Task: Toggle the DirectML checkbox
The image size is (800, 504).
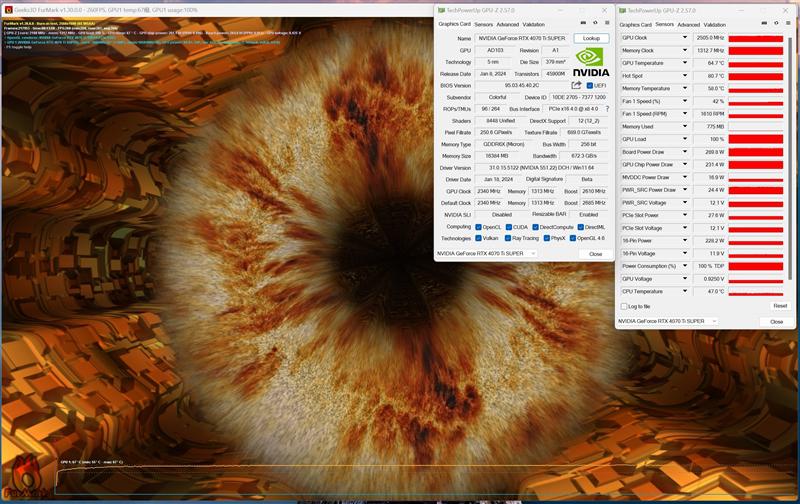Action: 581,227
